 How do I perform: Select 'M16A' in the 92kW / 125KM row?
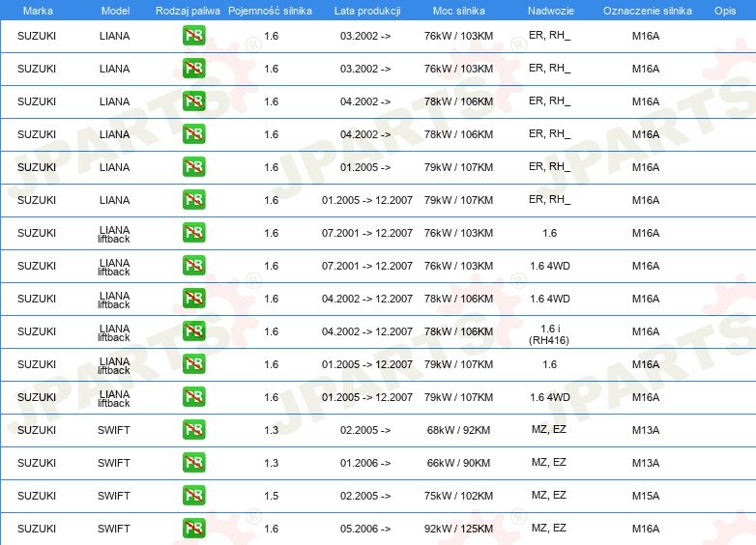pyautogui.click(x=646, y=529)
